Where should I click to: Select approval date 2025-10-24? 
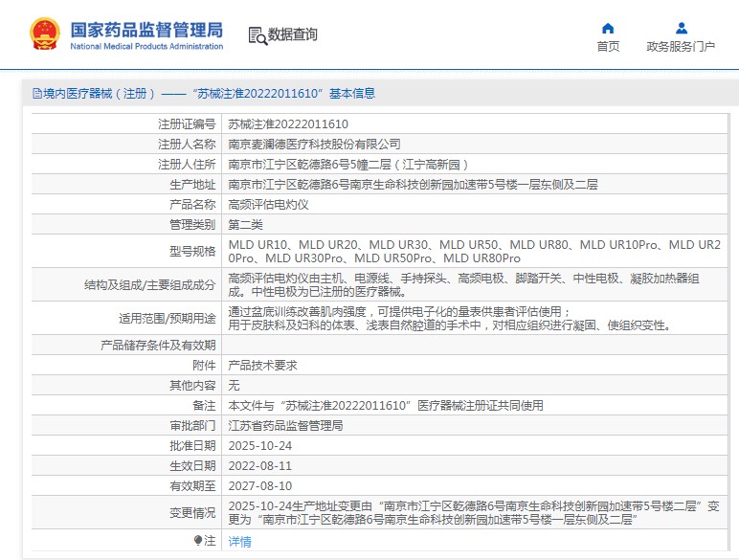(x=260, y=445)
